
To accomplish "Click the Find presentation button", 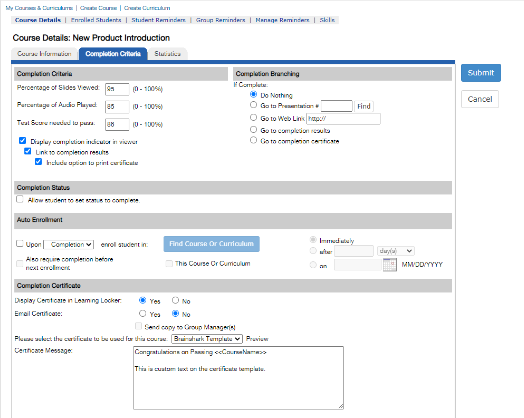I will point(364,106).
